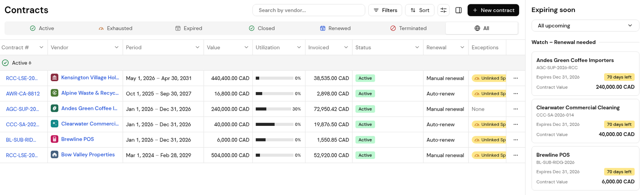
Task: Click the Alpine Waste & Recycling vendor icon
Action: (54, 93)
